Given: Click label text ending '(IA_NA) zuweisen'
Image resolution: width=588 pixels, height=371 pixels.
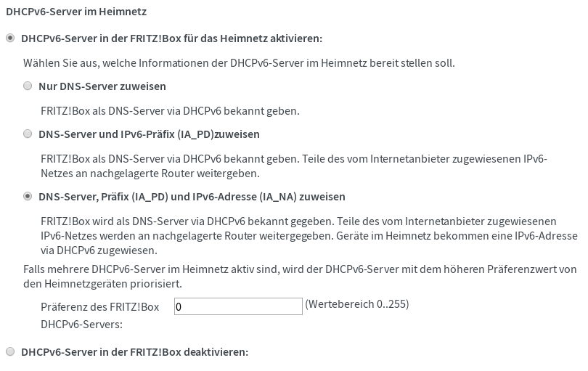Looking at the screenshot, I should [x=192, y=197].
